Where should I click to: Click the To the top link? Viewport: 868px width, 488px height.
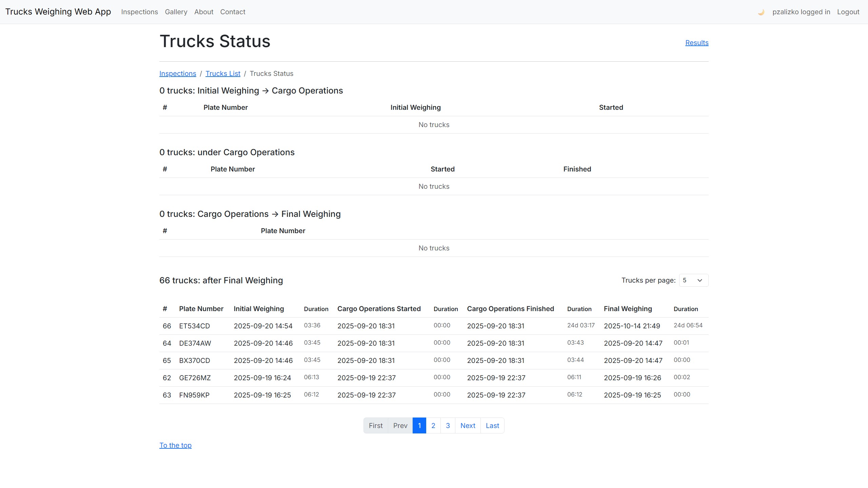[175, 445]
